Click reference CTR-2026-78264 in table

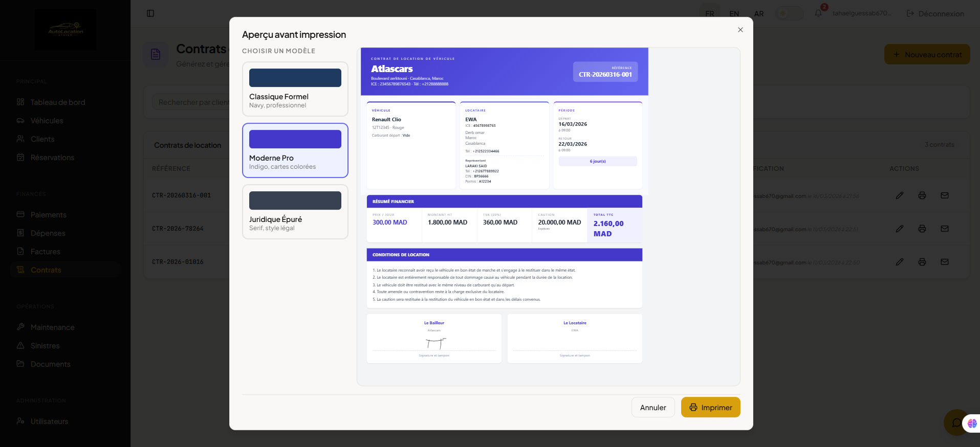click(178, 229)
